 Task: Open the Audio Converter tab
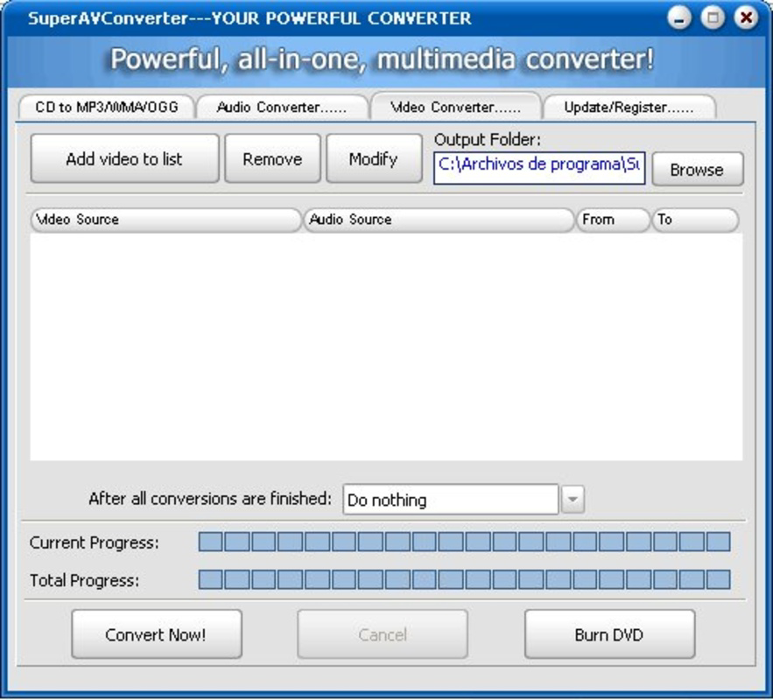pos(282,107)
